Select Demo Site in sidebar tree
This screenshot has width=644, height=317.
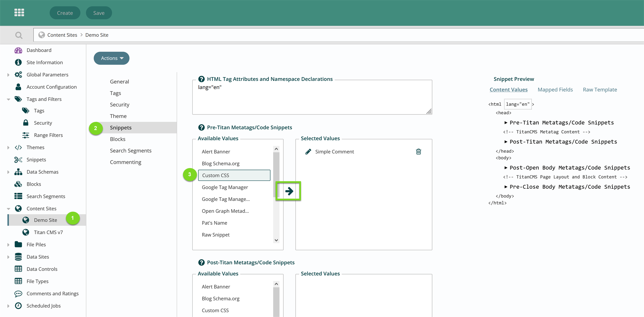[x=45, y=220]
